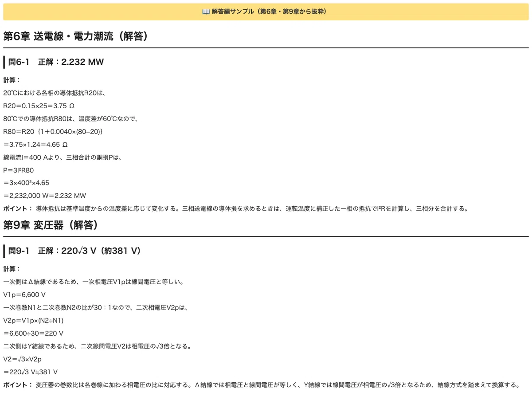
Task: Click the '計算：' label under 問9-1
Action: (12, 269)
